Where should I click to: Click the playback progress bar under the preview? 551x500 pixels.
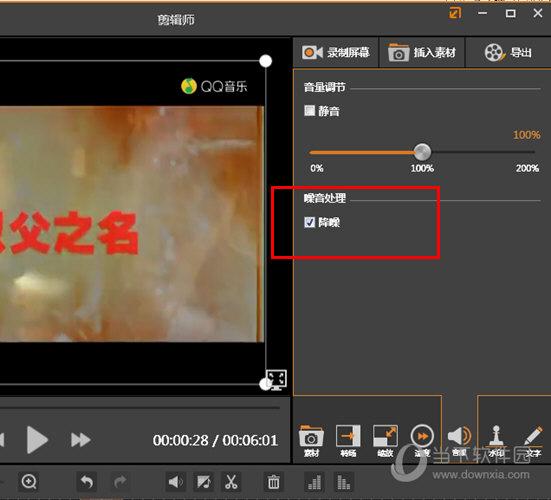coord(140,408)
